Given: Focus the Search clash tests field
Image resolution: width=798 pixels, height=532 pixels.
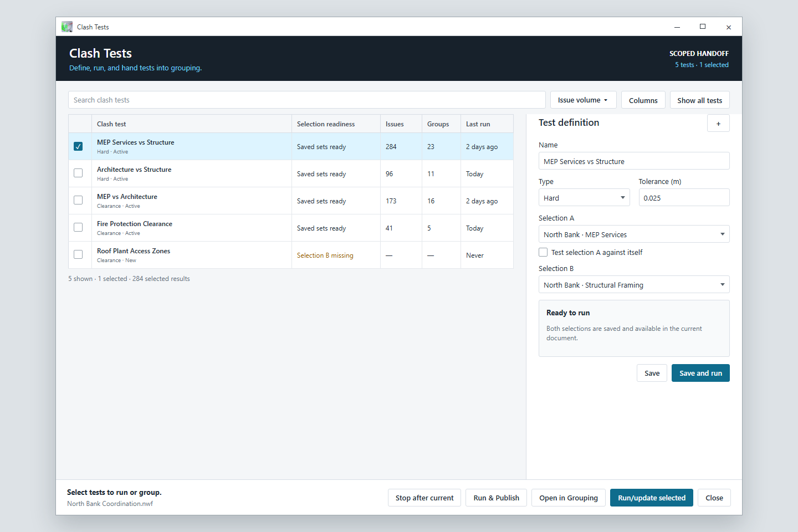Looking at the screenshot, I should coord(307,100).
